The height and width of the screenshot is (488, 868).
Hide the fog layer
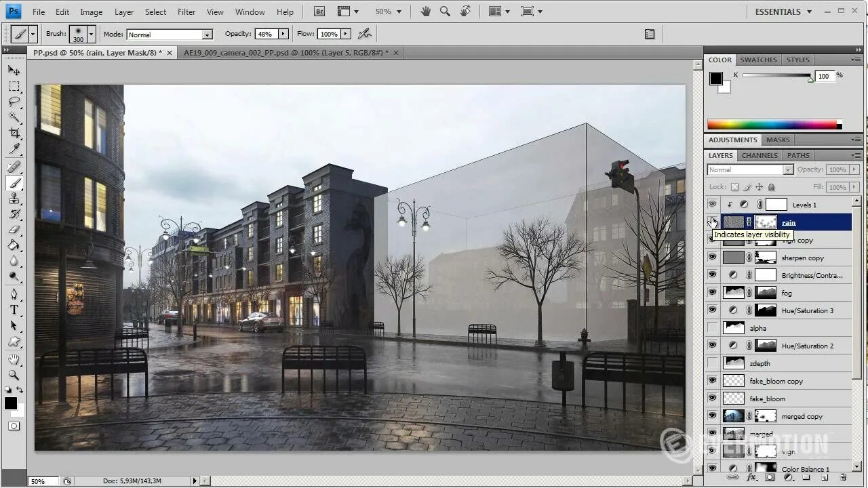pos(712,292)
